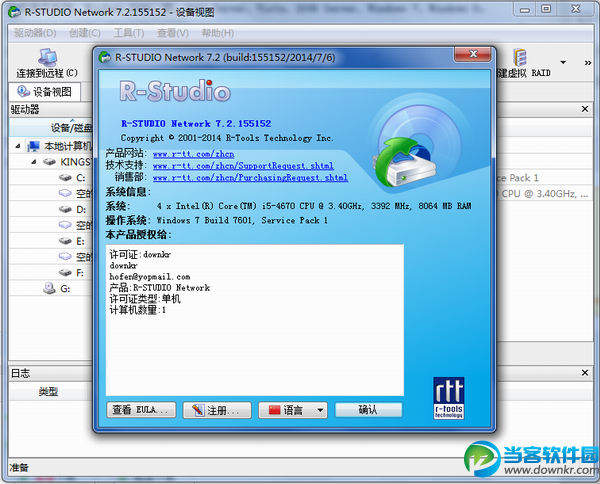The width and height of the screenshot is (600, 484).
Task: Click the main window title bar icon
Action: pyautogui.click(x=15, y=12)
